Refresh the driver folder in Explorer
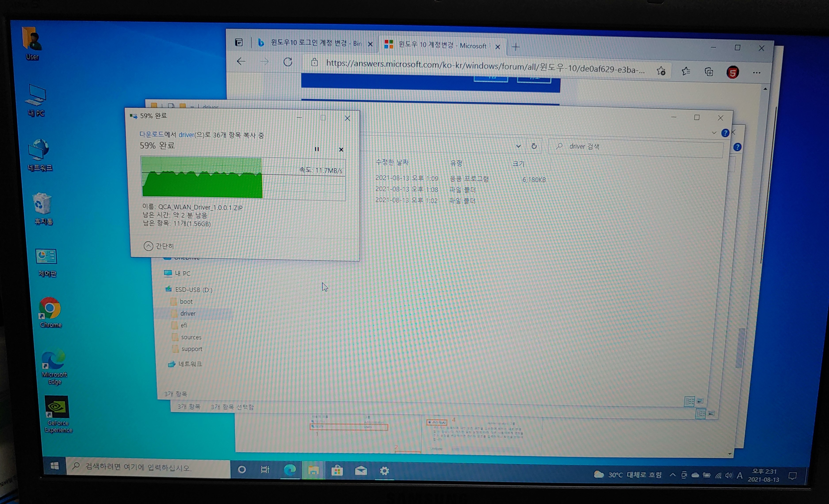This screenshot has height=504, width=829. pos(534,146)
